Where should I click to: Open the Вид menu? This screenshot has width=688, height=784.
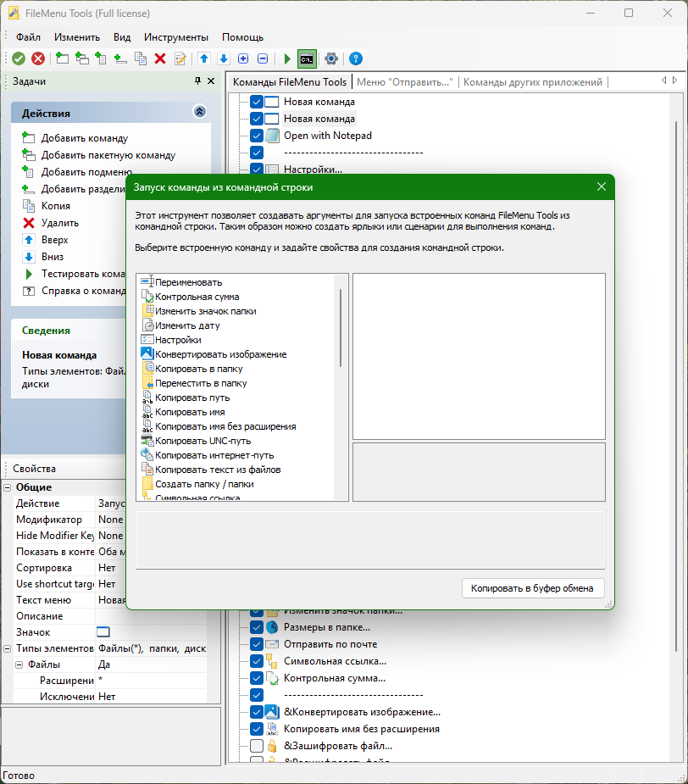point(122,37)
